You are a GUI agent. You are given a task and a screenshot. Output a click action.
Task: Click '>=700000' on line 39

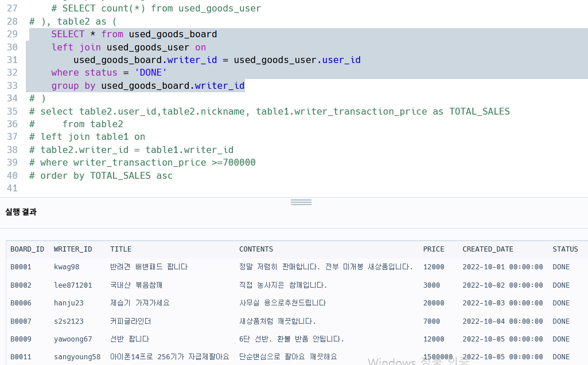[x=233, y=162]
